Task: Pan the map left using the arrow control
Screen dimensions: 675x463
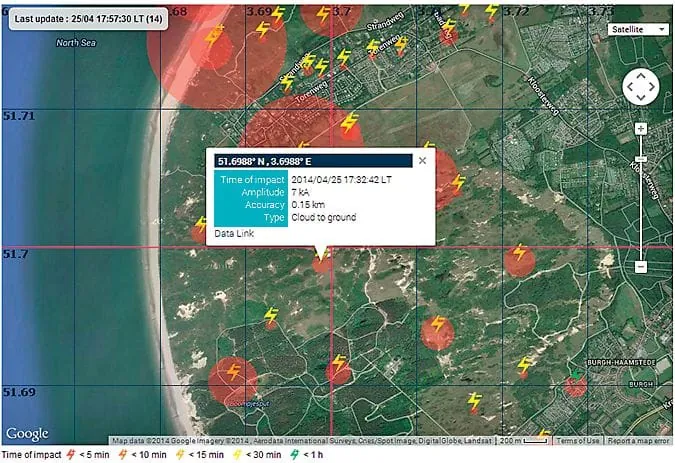Action: click(x=628, y=88)
